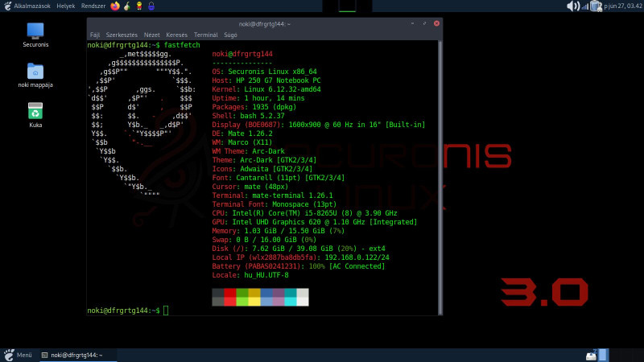Open the Helyek panel menu
Image resolution: width=644 pixels, height=362 pixels.
pyautogui.click(x=66, y=6)
